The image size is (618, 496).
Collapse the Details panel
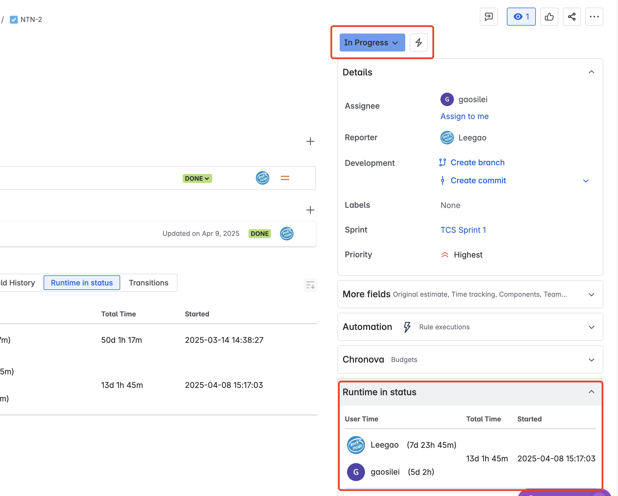coord(591,72)
